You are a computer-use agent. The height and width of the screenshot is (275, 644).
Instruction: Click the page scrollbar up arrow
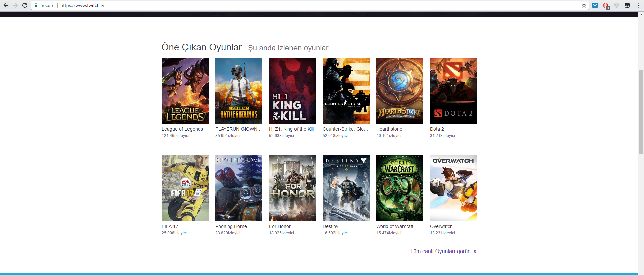click(x=641, y=14)
